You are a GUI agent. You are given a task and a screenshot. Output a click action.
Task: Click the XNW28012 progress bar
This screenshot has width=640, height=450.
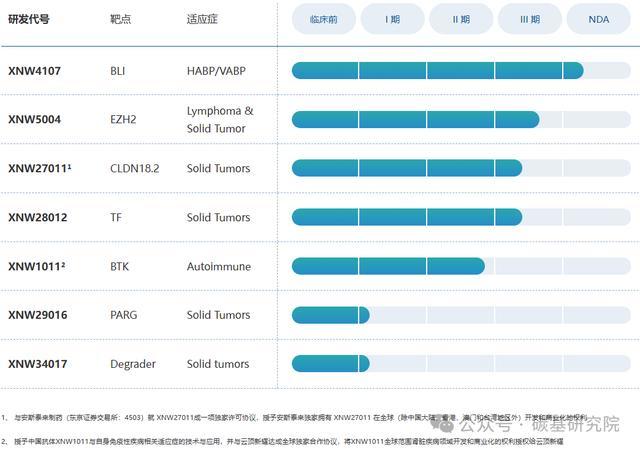coord(461,217)
